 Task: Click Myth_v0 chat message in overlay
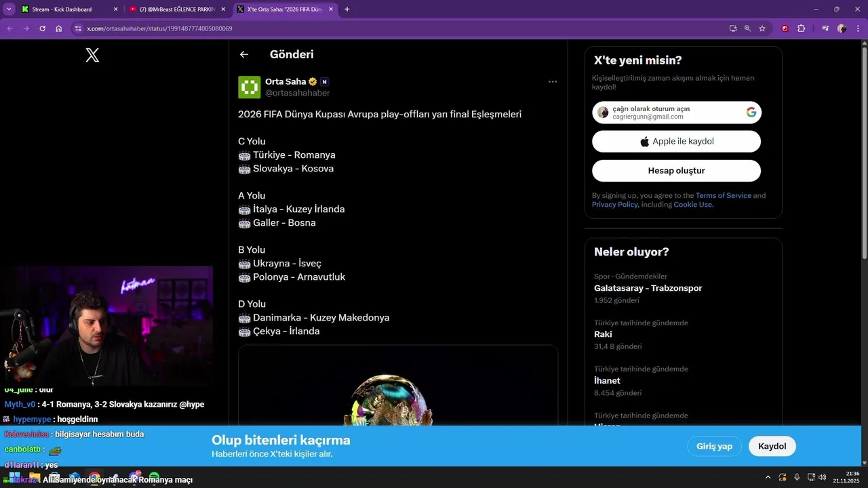(104, 405)
